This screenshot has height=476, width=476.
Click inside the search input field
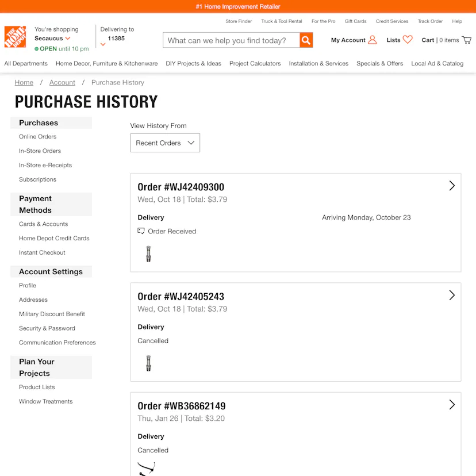(230, 40)
